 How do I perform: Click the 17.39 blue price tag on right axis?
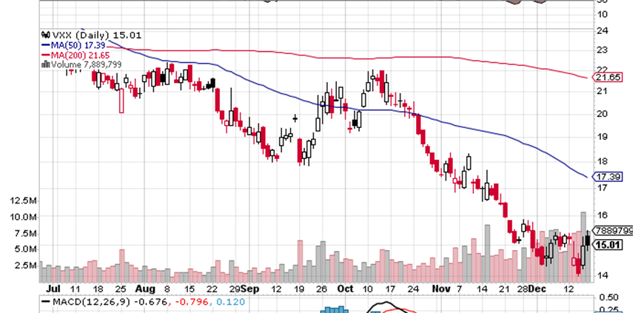[609, 177]
